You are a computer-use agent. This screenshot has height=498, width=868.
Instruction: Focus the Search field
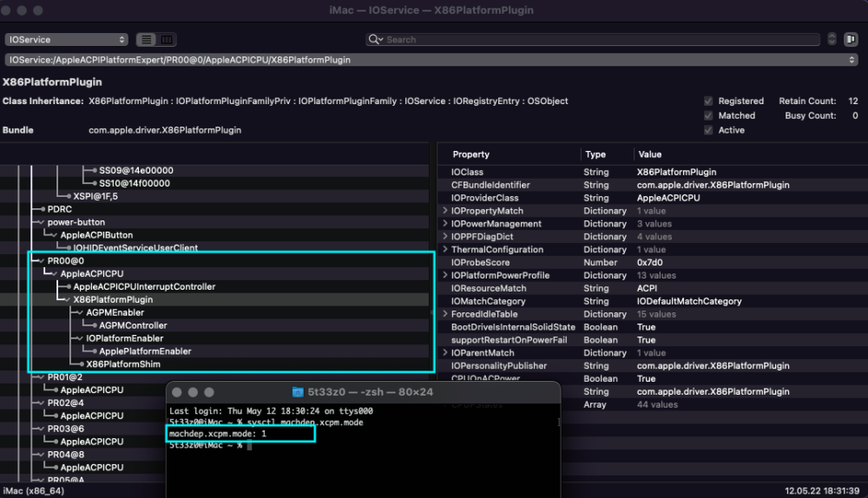tap(593, 39)
